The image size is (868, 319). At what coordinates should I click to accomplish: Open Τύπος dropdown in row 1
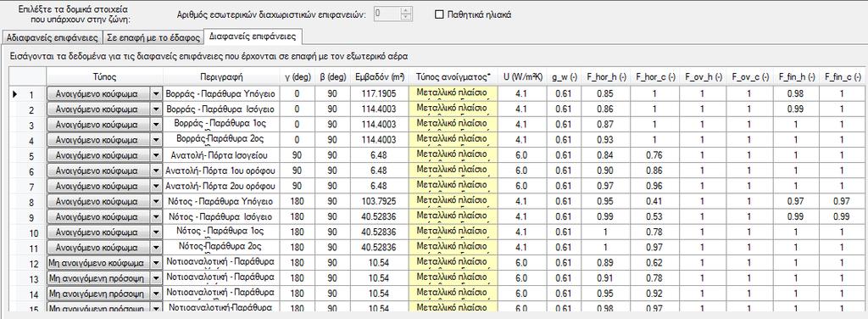click(x=156, y=94)
